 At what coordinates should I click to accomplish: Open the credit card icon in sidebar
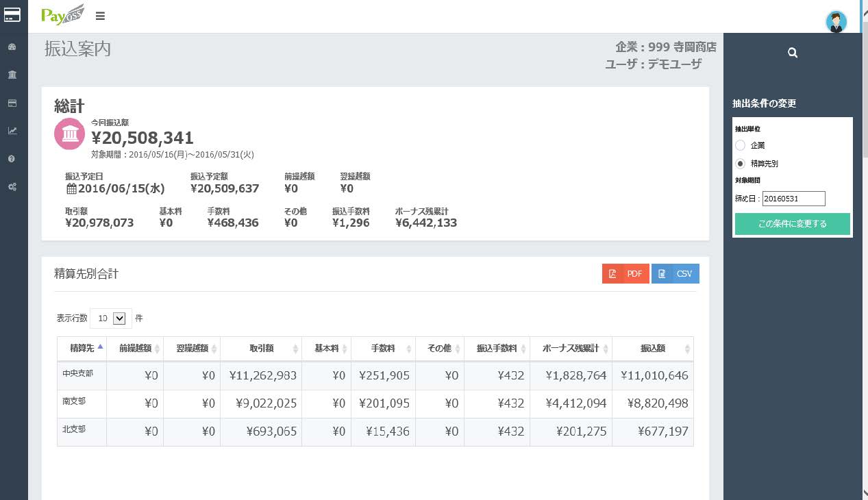12,103
